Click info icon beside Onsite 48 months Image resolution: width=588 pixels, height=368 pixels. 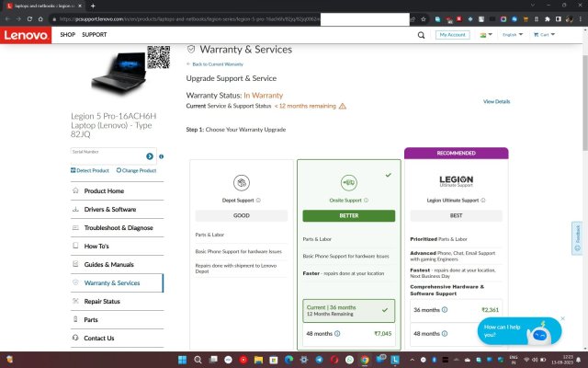[x=337, y=333]
